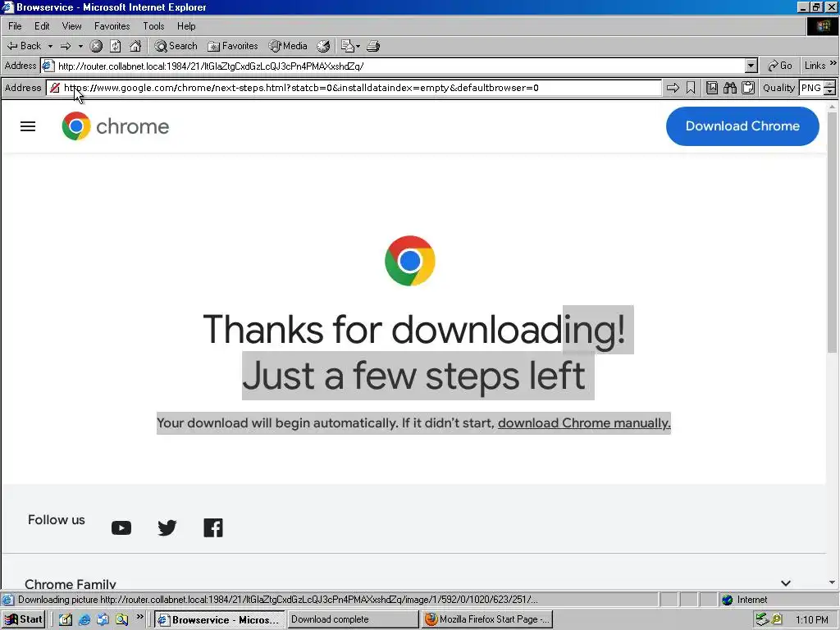The image size is (840, 630).
Task: Switch to Mozilla Firefox Start Page taskbar window
Action: [486, 620]
